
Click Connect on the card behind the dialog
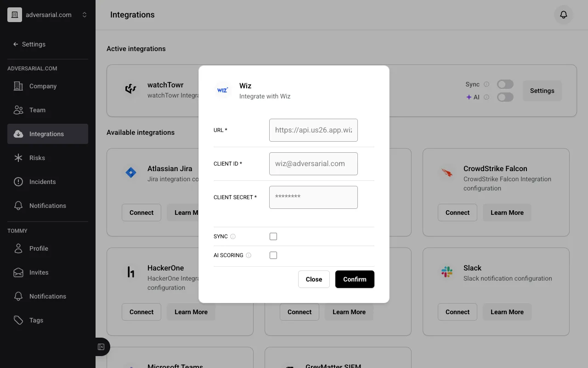pos(300,312)
